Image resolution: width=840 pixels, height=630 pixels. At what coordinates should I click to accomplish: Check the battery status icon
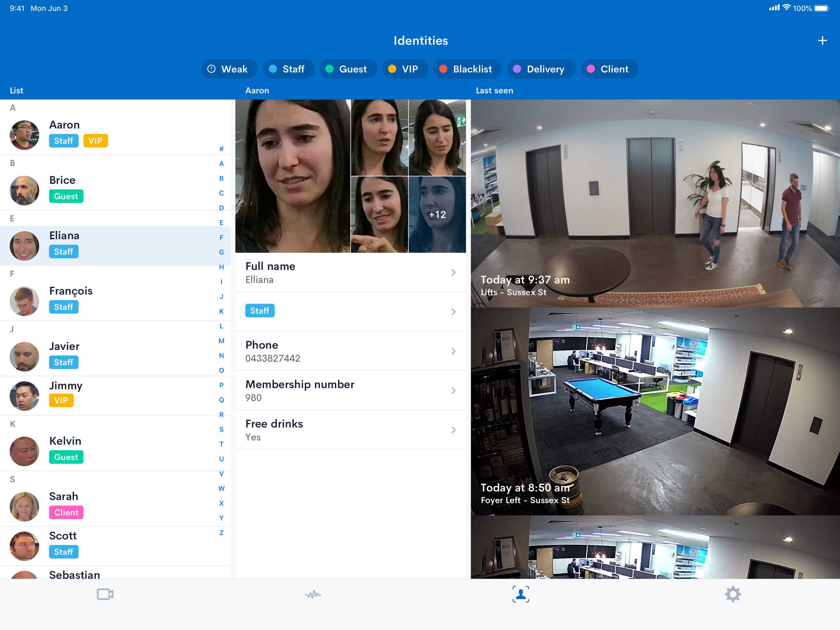point(822,8)
